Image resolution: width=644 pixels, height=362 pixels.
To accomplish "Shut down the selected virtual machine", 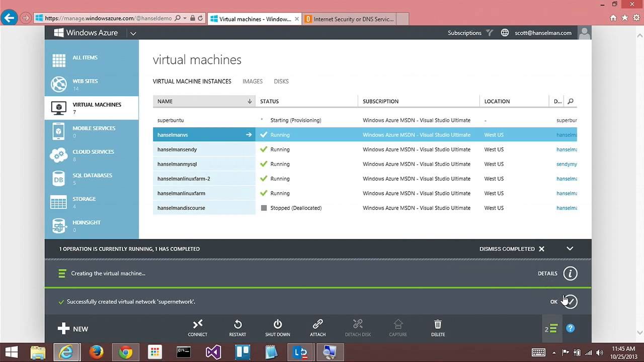I will 278,328.
